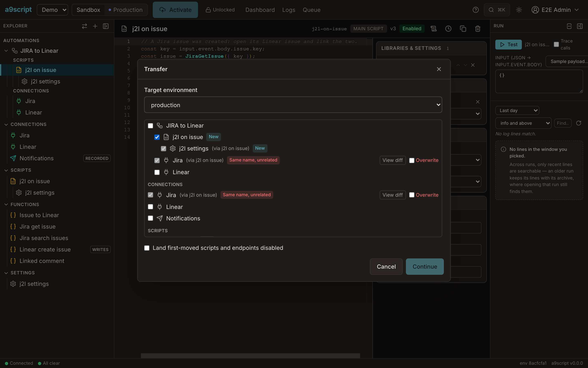588x368 pixels.
Task: Click the Continue button
Action: 425,267
